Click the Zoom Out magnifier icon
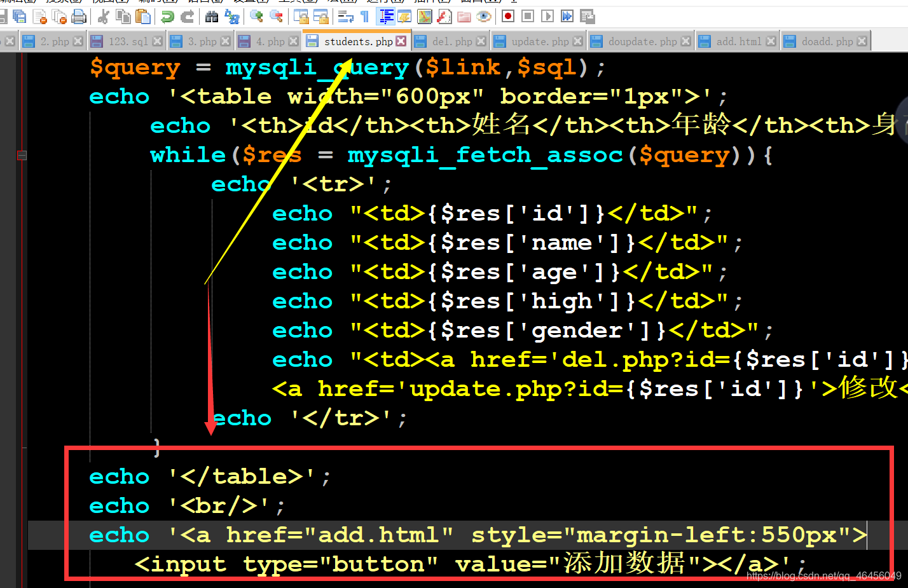This screenshot has height=588, width=908. click(x=277, y=17)
